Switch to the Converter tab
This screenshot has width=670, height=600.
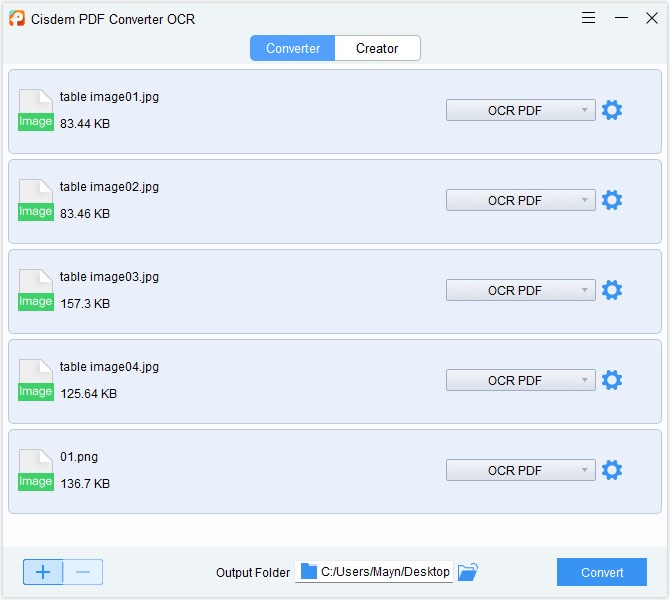point(293,48)
